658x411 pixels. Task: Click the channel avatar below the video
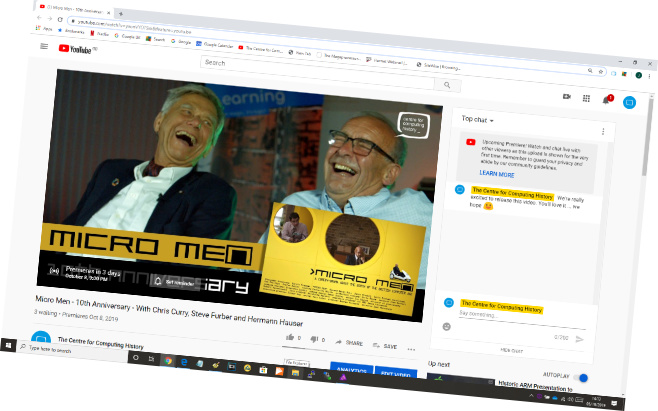[41, 337]
